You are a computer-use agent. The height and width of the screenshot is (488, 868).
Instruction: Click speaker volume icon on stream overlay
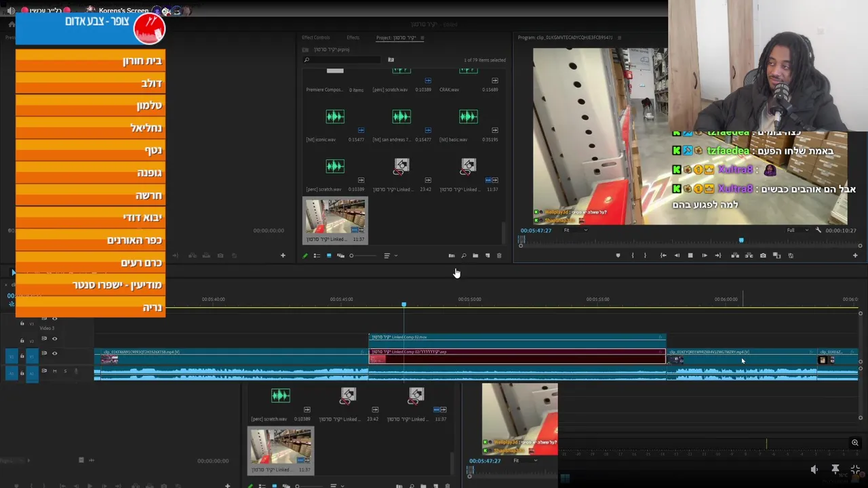pyautogui.click(x=814, y=469)
